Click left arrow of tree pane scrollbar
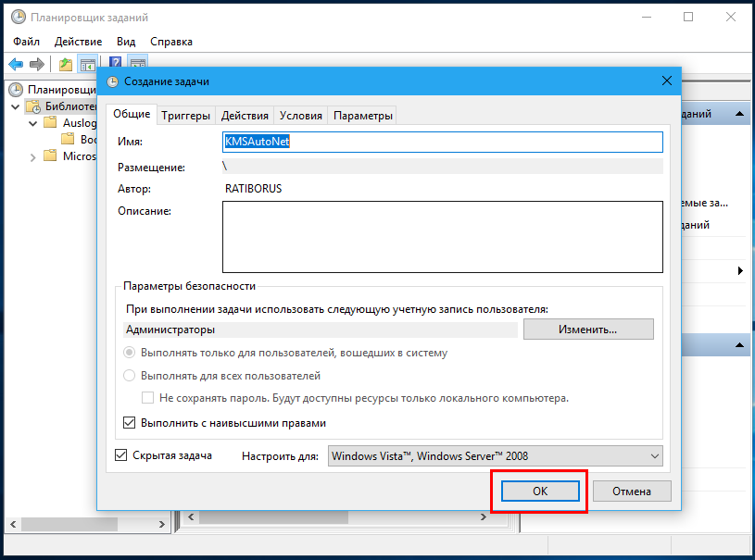The image size is (755, 560). (13, 525)
